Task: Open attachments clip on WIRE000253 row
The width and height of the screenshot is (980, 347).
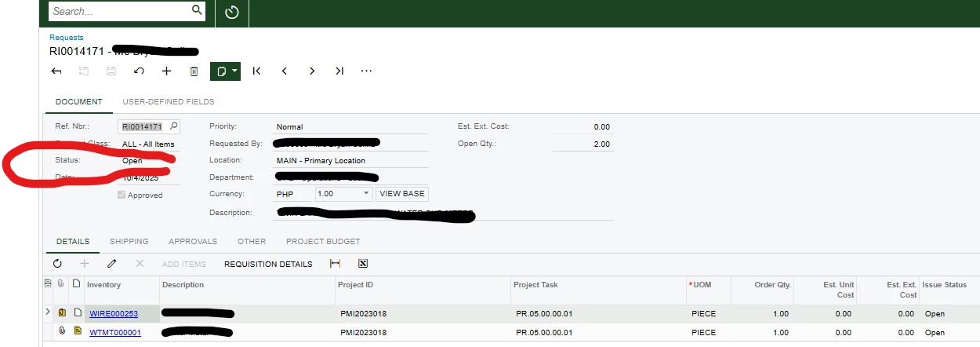Action: click(x=62, y=313)
